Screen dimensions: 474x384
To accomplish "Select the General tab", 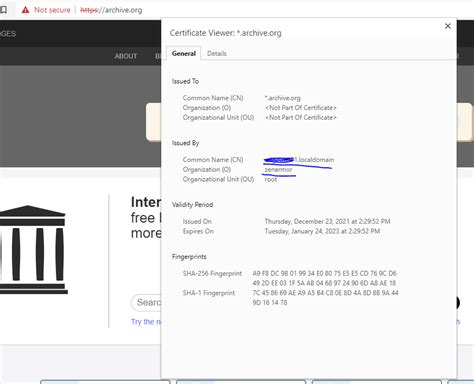I will tap(184, 53).
